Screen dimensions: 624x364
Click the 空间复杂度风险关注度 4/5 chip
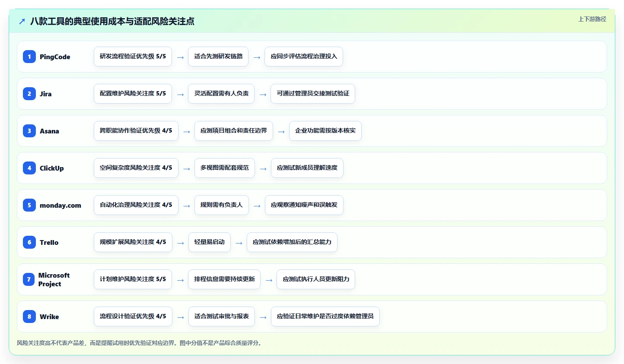coord(136,168)
